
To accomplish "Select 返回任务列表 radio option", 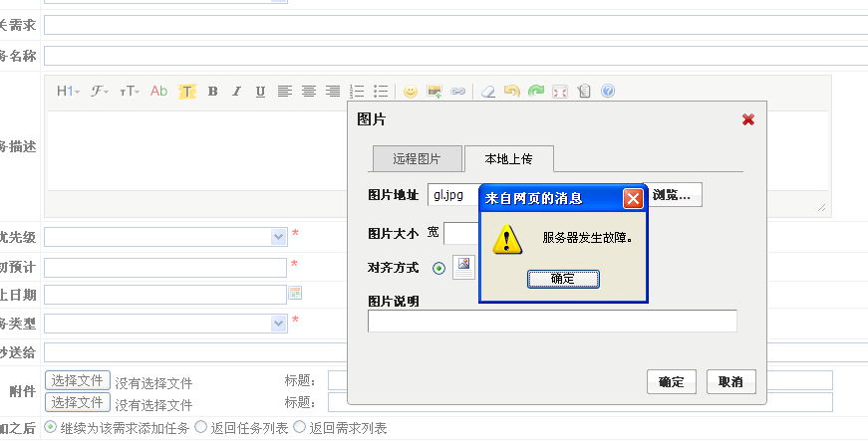I will 201,427.
